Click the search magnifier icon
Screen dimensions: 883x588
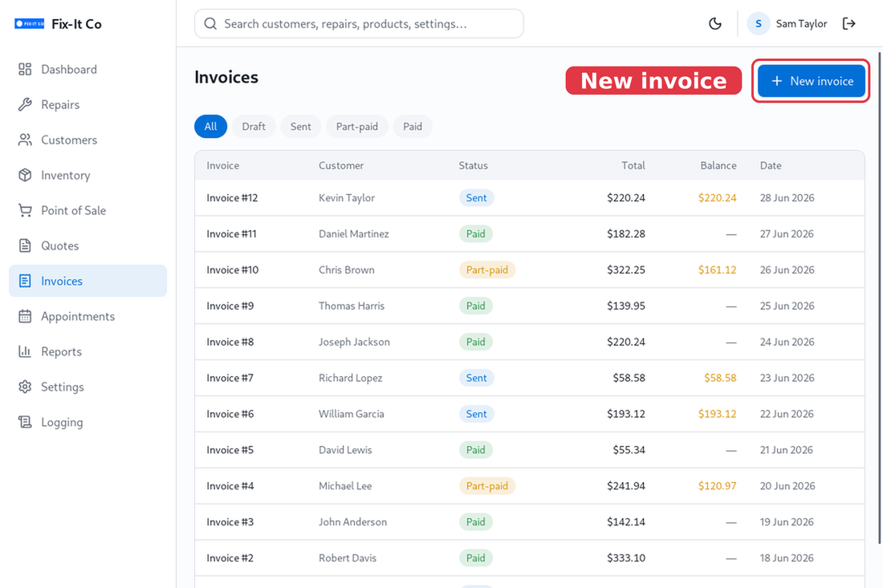point(210,23)
